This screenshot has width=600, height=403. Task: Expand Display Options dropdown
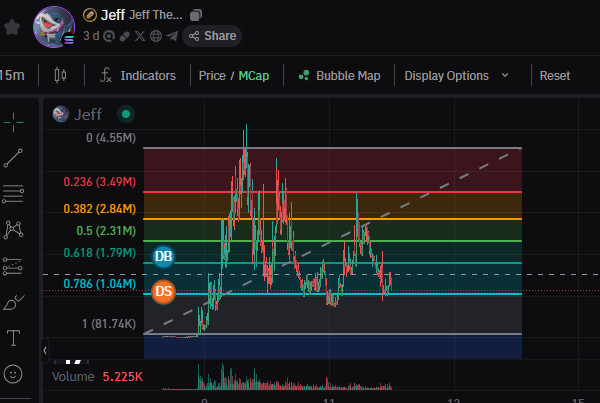pos(457,76)
